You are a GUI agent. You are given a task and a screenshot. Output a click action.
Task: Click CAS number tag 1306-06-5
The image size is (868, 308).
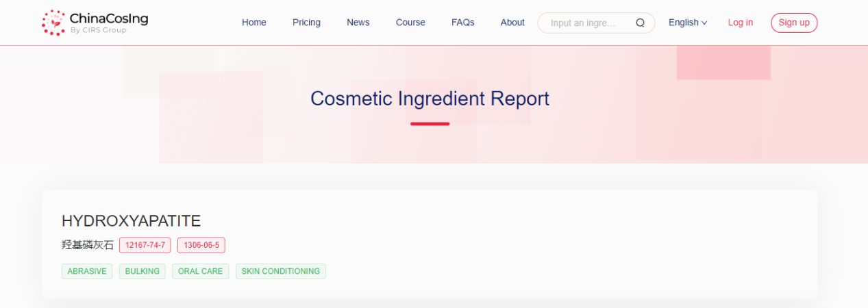click(201, 245)
